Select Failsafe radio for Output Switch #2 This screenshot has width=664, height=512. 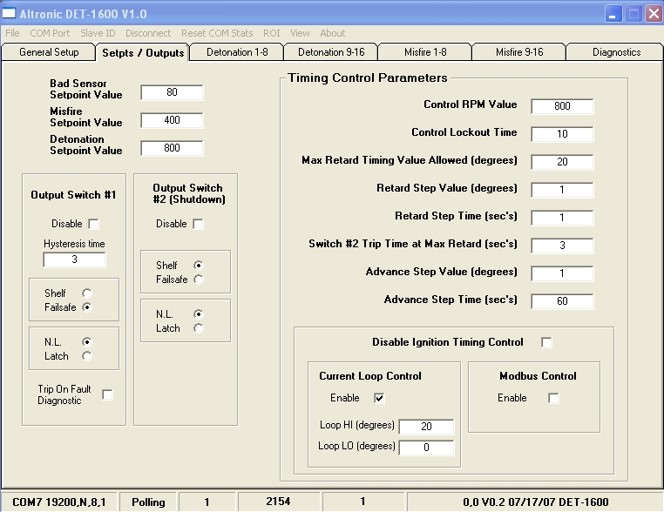(198, 279)
